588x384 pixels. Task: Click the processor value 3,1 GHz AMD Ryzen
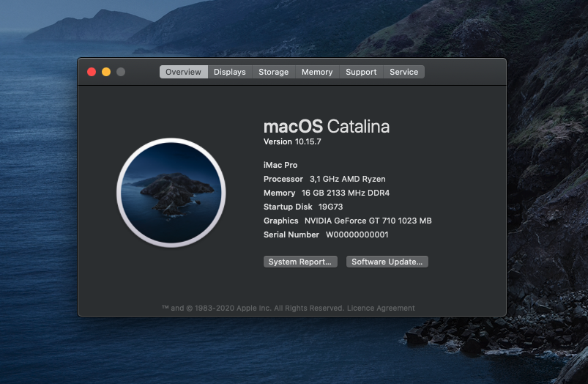tap(348, 179)
